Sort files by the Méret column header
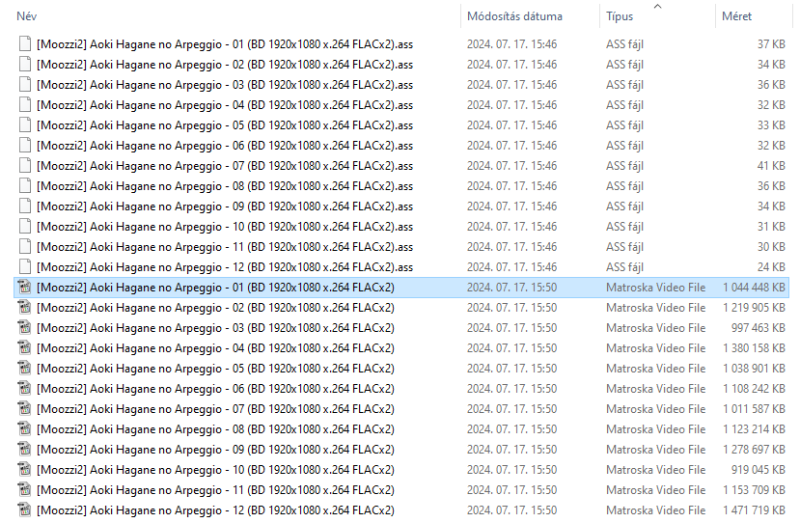The width and height of the screenshot is (800, 523). [x=737, y=16]
